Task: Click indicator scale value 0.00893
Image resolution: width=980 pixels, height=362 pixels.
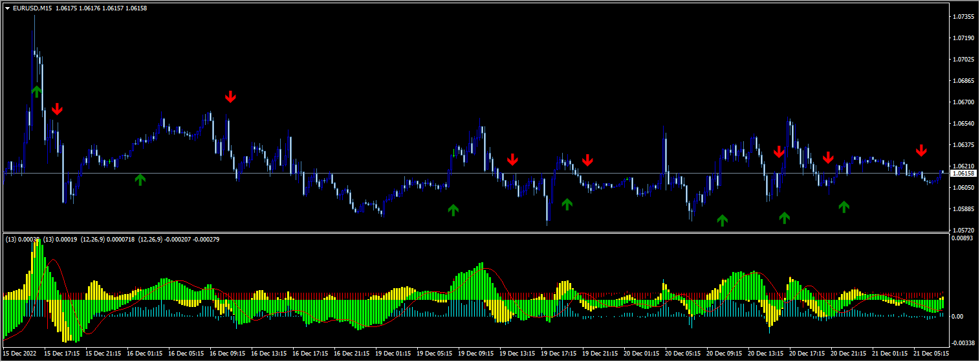Action: click(x=962, y=238)
